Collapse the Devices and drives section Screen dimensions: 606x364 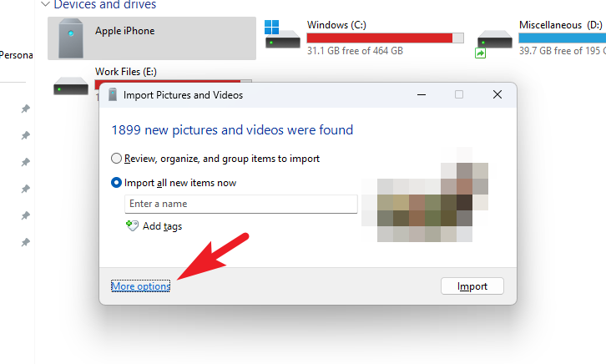coord(46,4)
